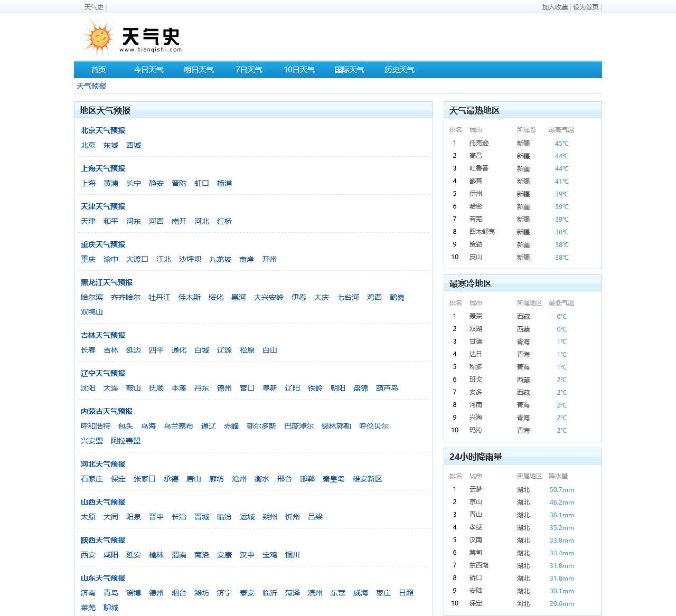The height and width of the screenshot is (616, 676).
Task: Open 重庆天气预报 section header
Action: click(102, 244)
